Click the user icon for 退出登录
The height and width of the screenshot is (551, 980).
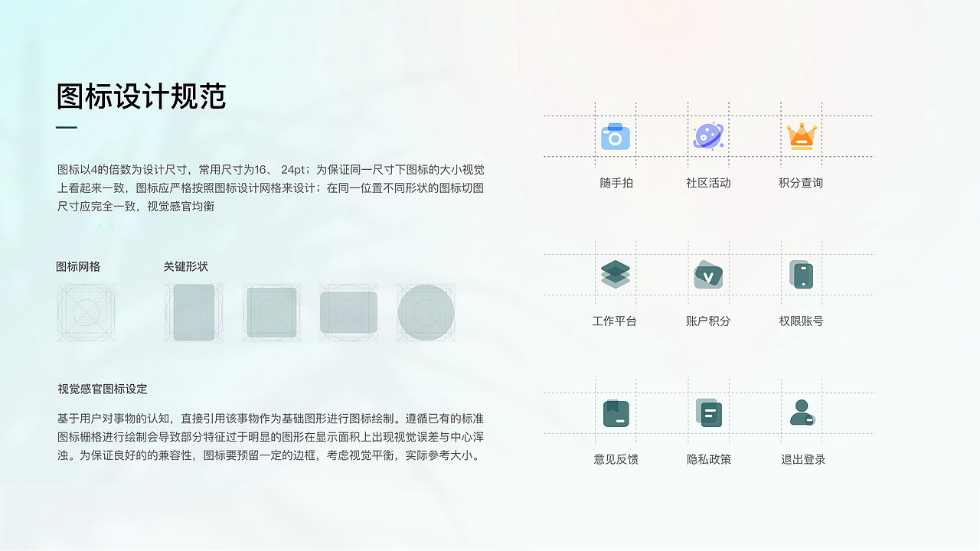tap(802, 412)
